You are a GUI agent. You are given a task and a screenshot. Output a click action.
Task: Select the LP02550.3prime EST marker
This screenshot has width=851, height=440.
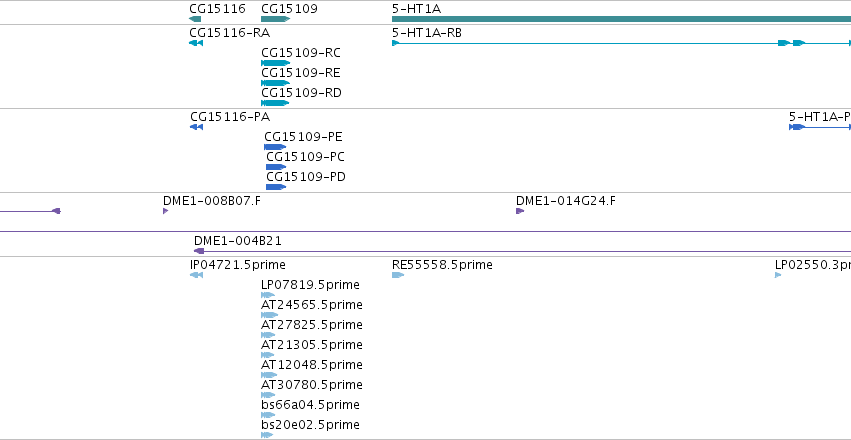pyautogui.click(x=778, y=275)
